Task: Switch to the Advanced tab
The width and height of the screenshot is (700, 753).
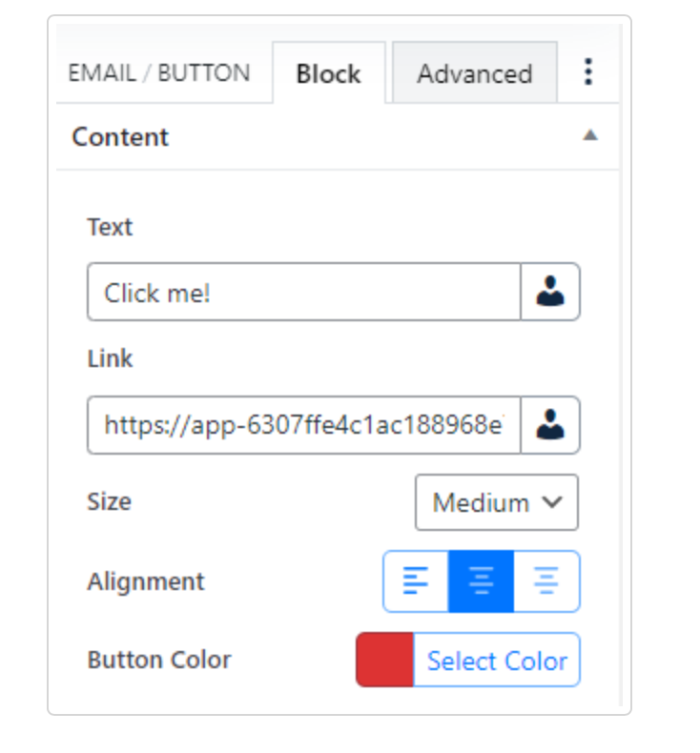Action: coord(474,73)
